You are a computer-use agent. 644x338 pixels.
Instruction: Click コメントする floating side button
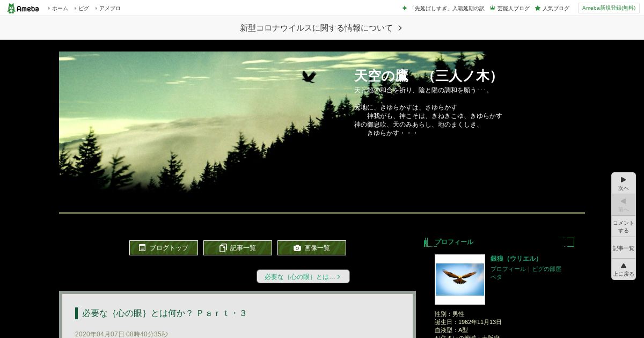coord(624,226)
